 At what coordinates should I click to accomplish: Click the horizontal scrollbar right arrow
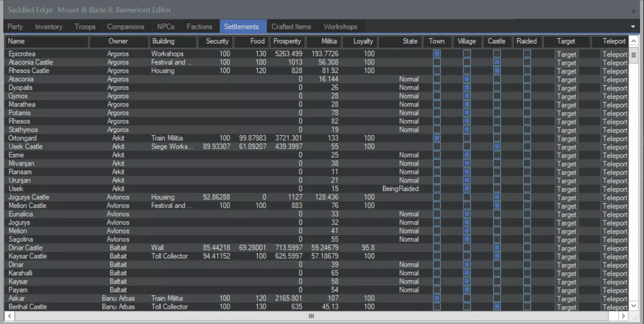[x=623, y=316]
